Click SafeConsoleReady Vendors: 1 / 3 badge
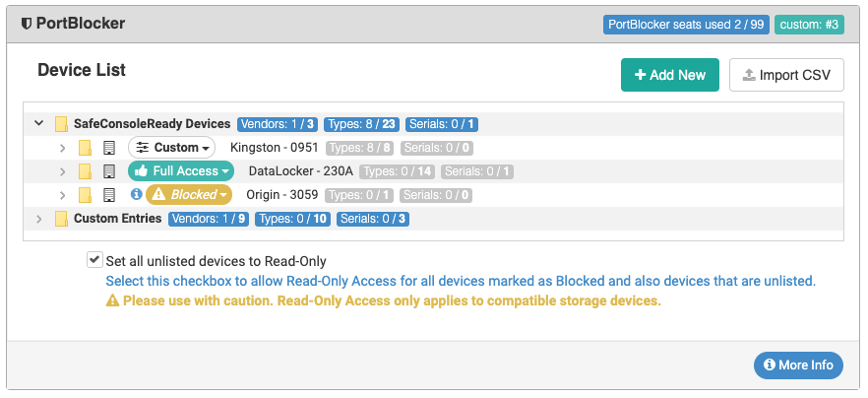 (278, 124)
